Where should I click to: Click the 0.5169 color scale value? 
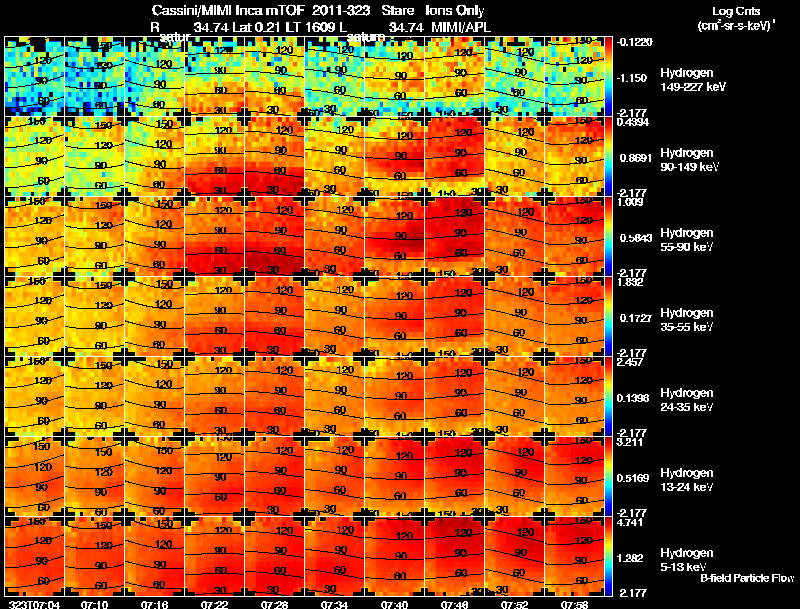pos(633,478)
